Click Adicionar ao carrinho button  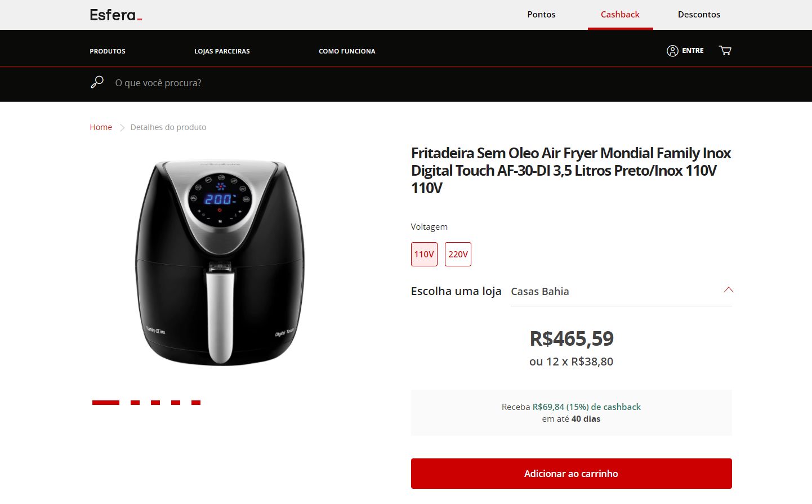click(572, 474)
